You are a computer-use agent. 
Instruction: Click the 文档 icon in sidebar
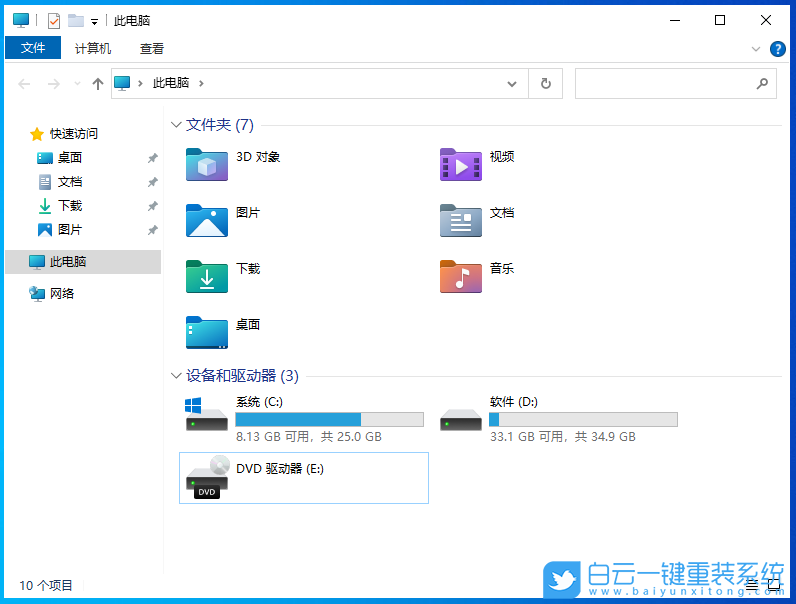pyautogui.click(x=45, y=182)
